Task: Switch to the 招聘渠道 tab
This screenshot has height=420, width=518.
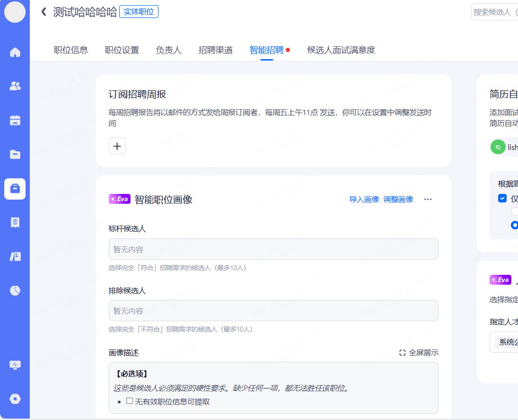Action: 216,50
